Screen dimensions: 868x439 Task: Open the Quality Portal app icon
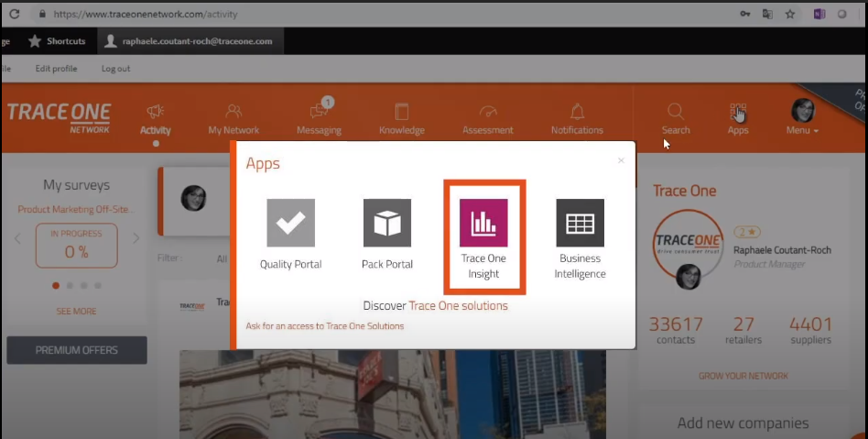pos(290,223)
